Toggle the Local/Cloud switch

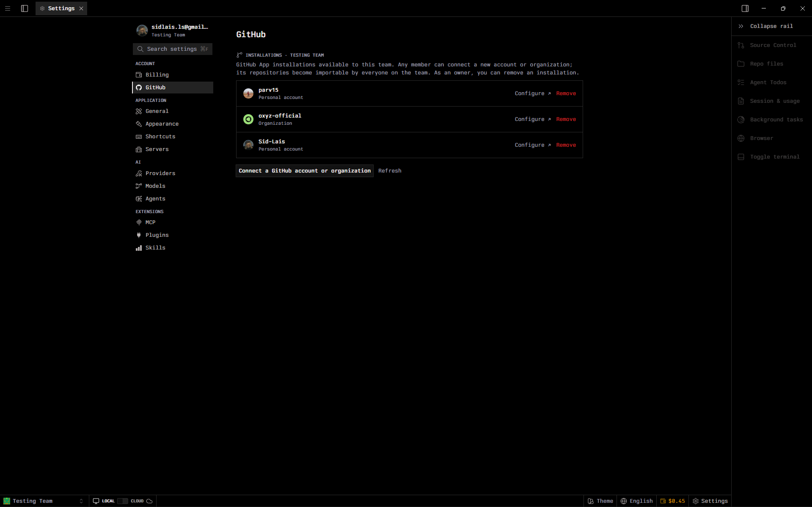click(x=123, y=501)
